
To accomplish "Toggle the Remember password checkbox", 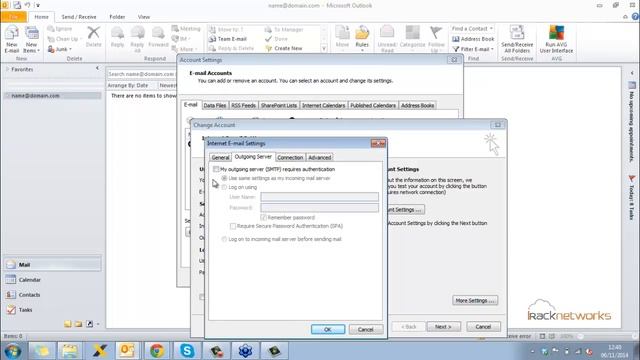I will tap(263, 218).
